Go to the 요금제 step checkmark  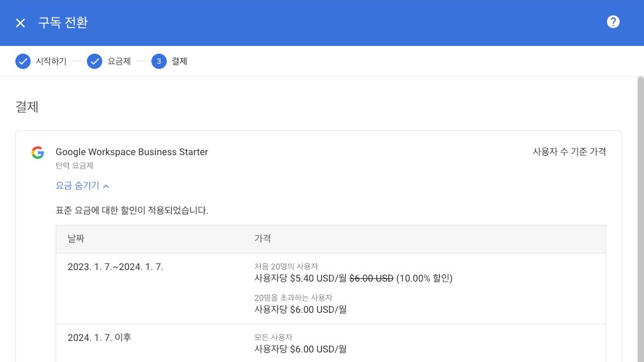click(x=95, y=61)
